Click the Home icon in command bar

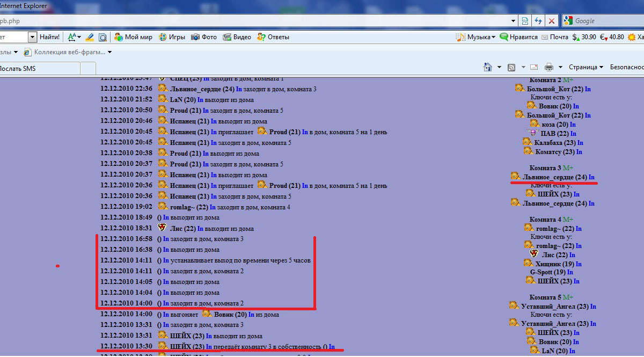click(488, 67)
